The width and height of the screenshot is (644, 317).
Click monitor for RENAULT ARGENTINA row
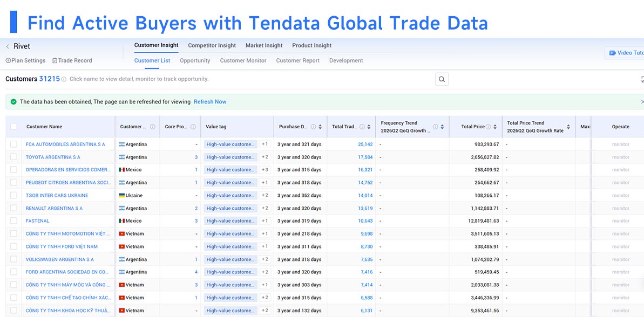coord(621,208)
